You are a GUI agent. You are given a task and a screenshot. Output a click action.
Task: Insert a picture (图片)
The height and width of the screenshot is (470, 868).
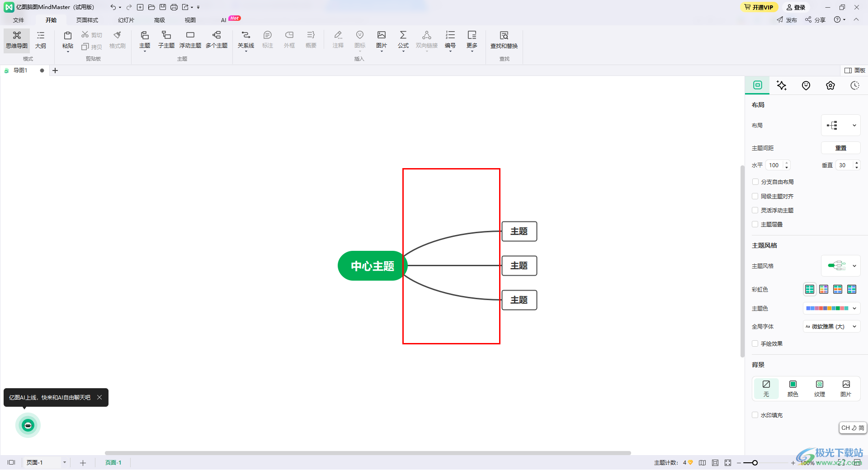click(382, 40)
